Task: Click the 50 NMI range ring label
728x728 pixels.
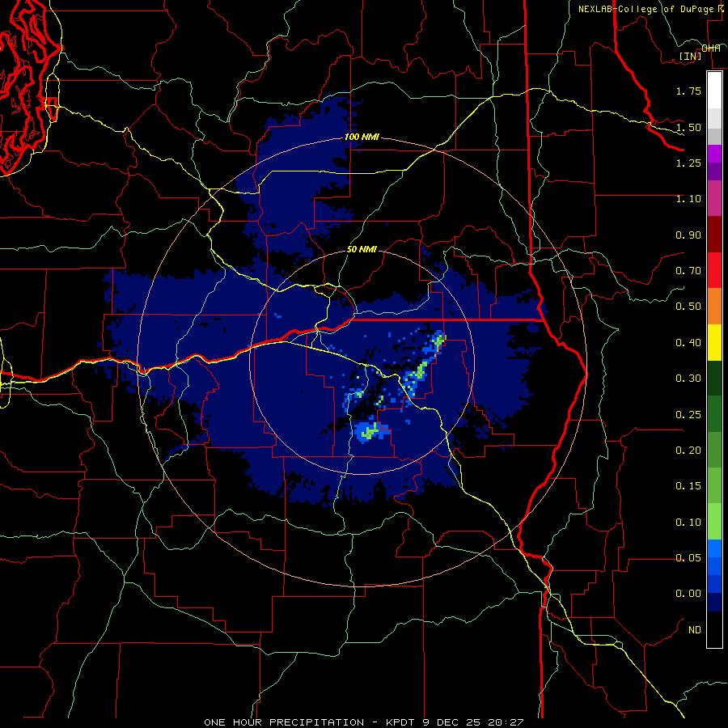Action: (x=362, y=249)
